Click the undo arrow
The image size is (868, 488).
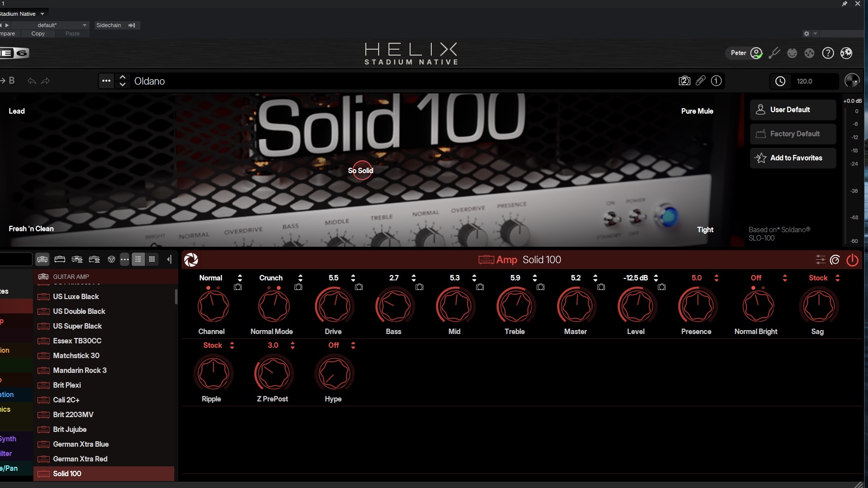tap(32, 81)
